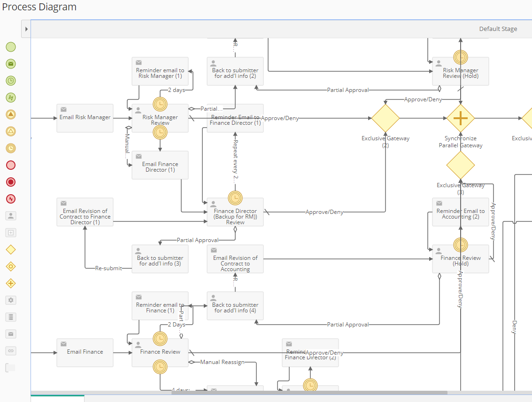Select the red error end event icon
This screenshot has height=402, width=532.
click(11, 199)
